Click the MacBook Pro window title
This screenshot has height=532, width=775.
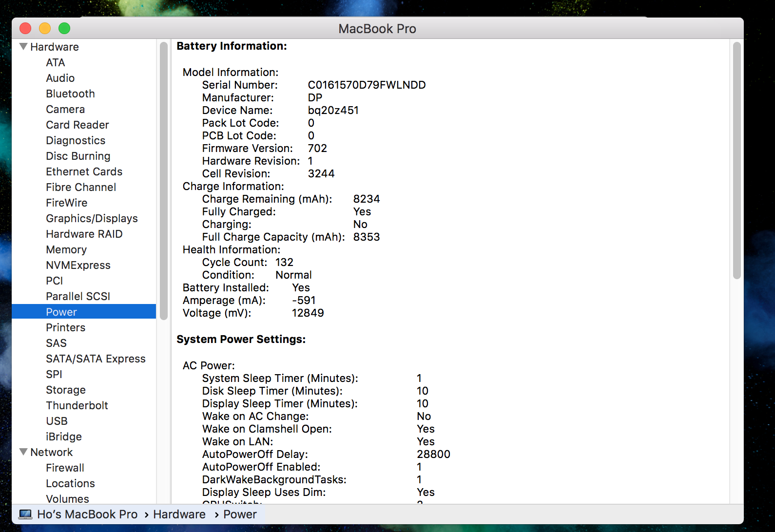point(377,29)
